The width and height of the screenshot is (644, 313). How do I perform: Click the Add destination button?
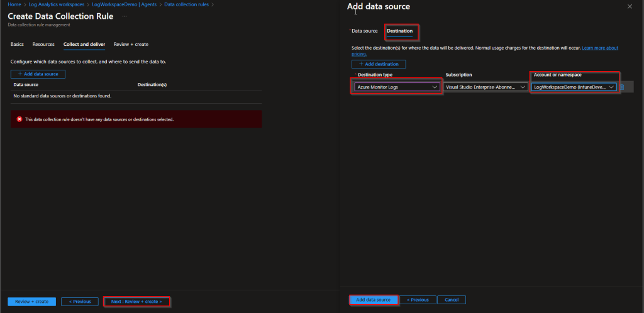click(x=379, y=64)
